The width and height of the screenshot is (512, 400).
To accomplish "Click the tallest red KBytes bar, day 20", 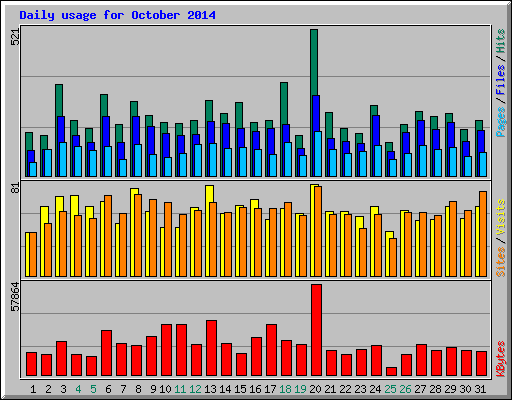I will tap(316, 330).
